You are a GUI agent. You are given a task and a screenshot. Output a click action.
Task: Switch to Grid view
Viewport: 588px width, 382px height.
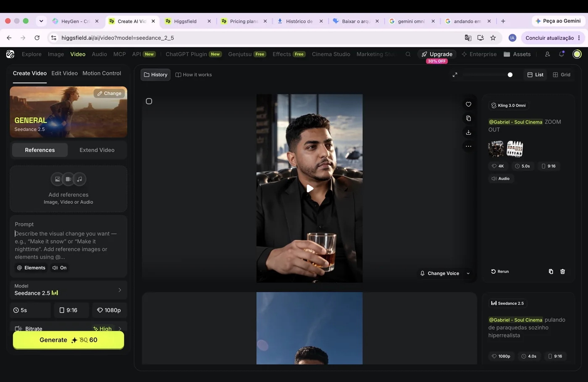[x=562, y=75]
